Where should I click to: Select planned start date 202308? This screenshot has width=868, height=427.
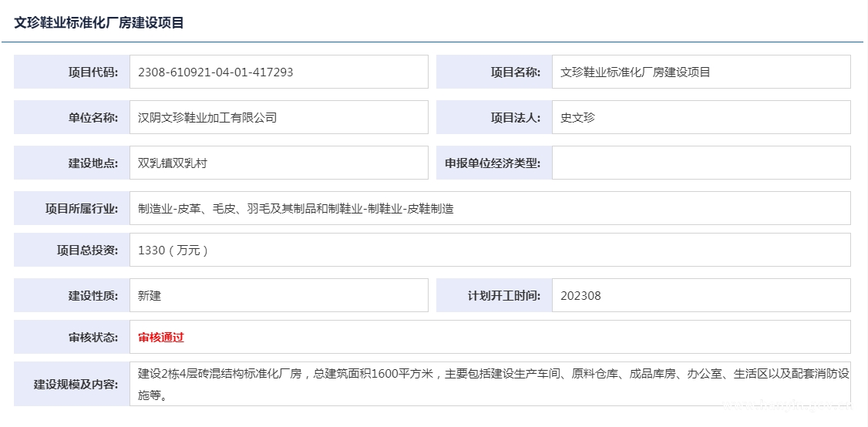(580, 295)
